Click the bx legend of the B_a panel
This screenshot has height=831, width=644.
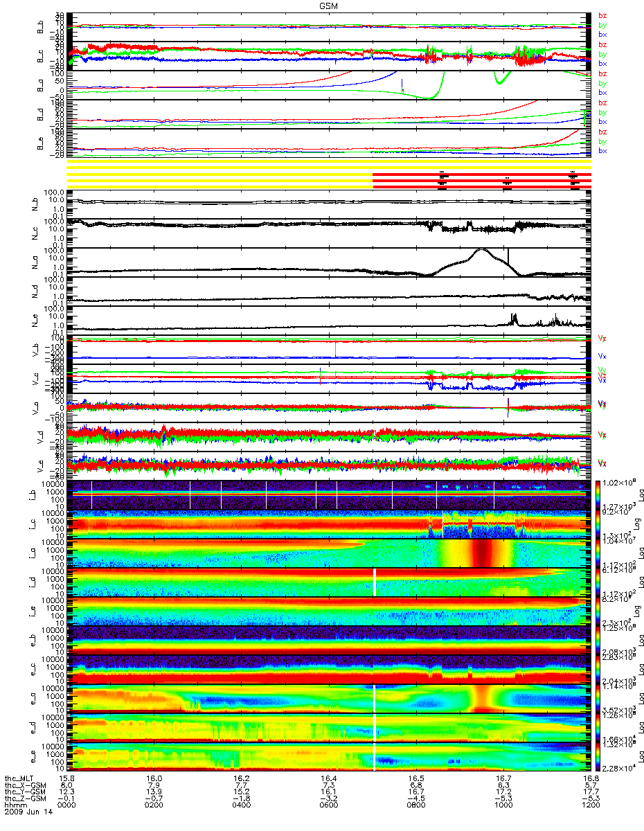coord(602,92)
